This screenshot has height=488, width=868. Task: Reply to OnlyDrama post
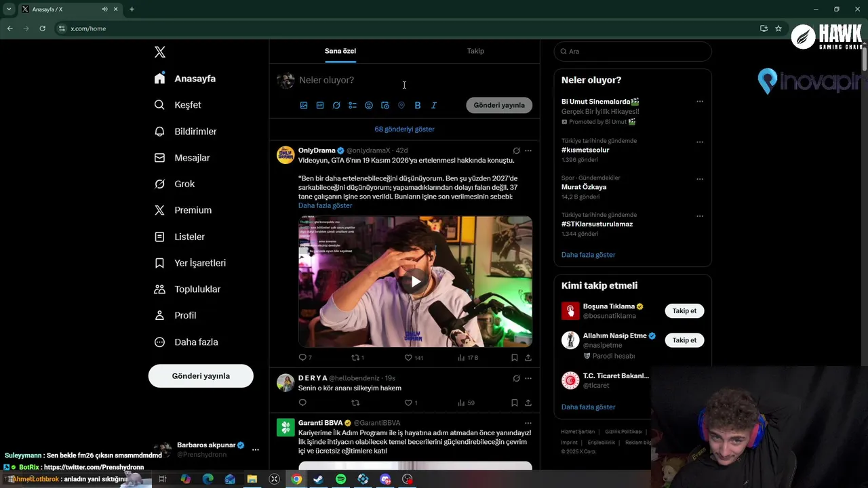305,358
